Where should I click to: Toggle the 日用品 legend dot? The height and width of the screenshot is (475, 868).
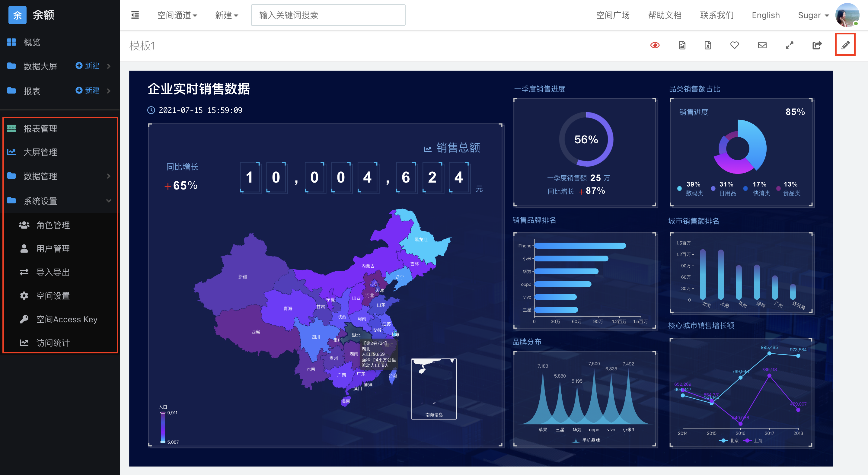tap(713, 188)
